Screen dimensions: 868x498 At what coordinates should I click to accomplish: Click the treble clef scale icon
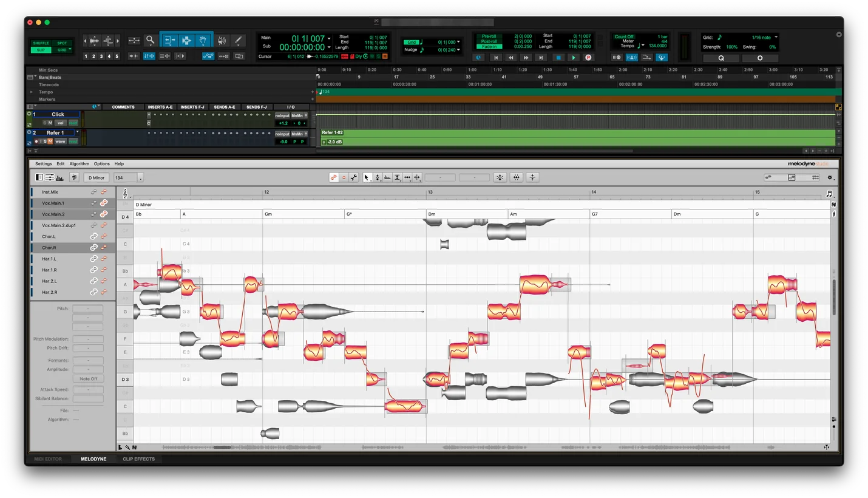click(x=126, y=194)
